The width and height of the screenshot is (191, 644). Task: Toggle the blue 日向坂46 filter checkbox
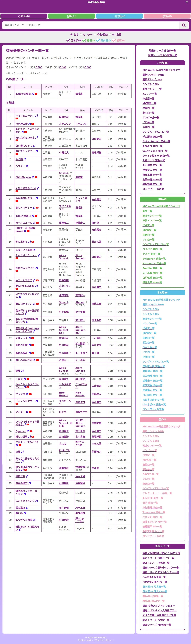(98, 40)
